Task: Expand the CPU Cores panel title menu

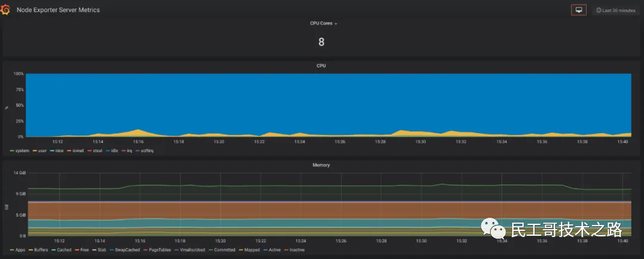Action: [x=323, y=23]
